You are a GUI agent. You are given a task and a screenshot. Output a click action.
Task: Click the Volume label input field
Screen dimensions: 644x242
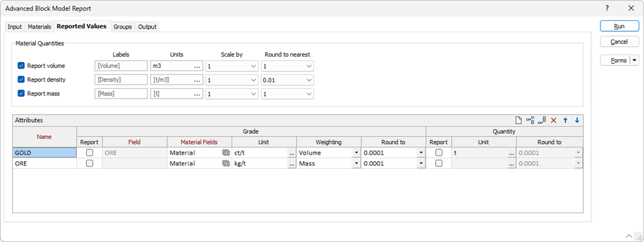[121, 66]
